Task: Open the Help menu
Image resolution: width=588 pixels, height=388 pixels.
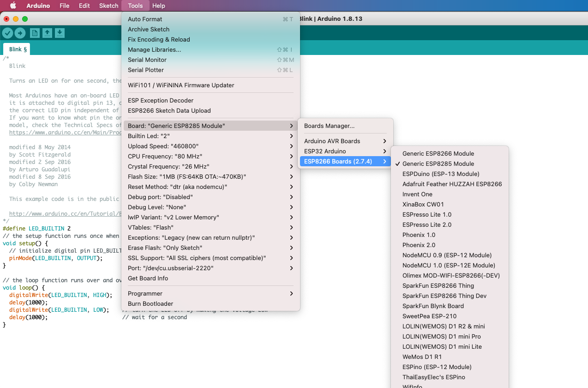Action: (159, 6)
